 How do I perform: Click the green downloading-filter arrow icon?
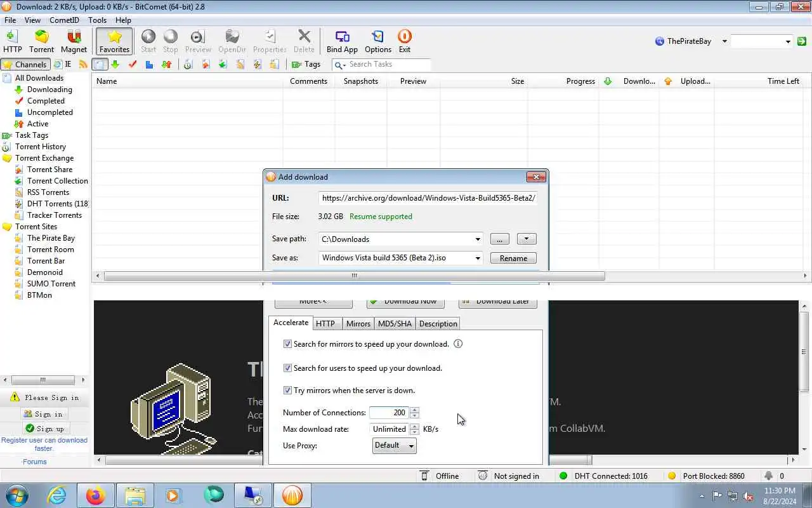[x=115, y=64]
